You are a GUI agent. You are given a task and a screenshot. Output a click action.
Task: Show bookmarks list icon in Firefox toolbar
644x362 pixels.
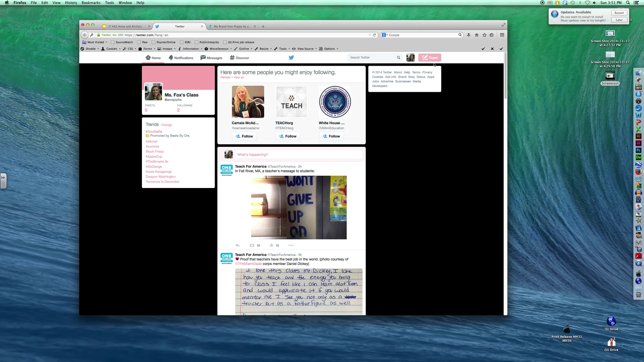point(492,35)
